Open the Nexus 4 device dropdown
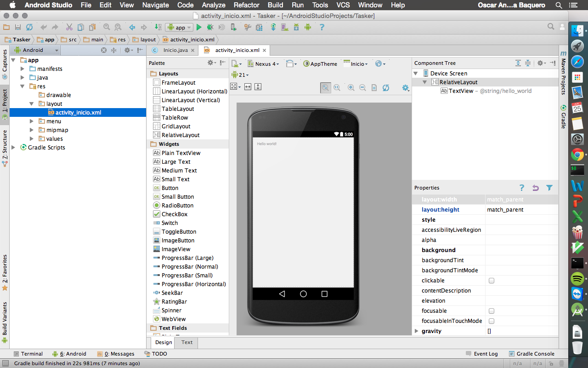 (264, 64)
